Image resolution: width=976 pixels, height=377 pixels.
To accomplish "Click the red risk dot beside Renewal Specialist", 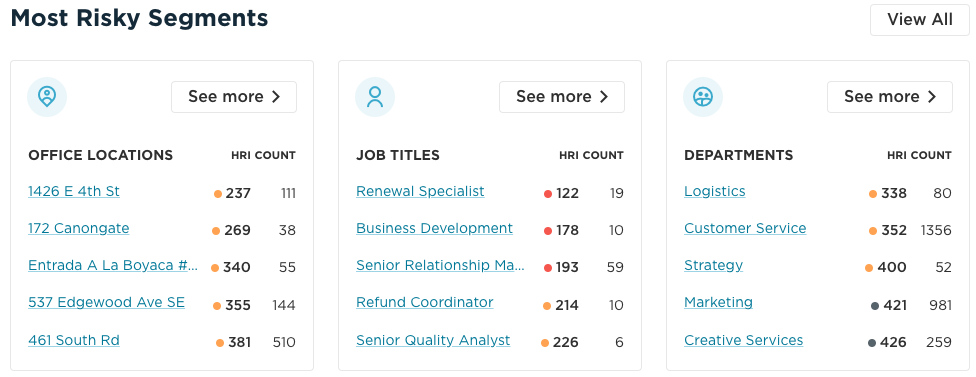I will (x=548, y=194).
